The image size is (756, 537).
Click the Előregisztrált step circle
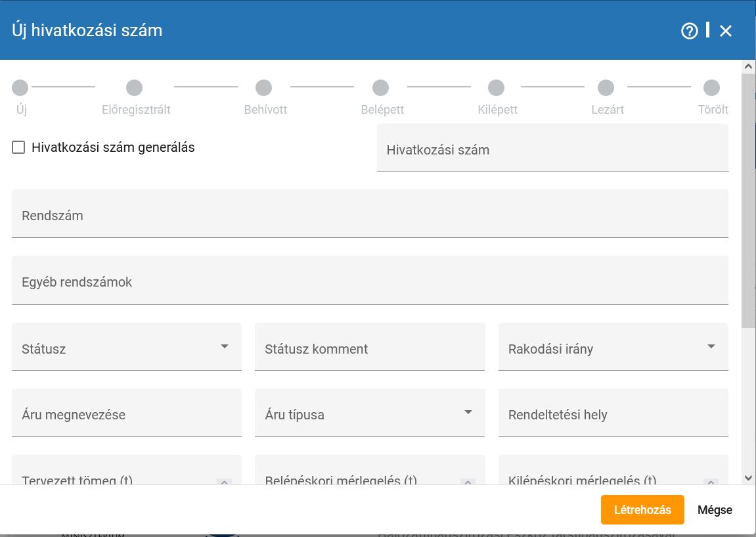coord(134,88)
